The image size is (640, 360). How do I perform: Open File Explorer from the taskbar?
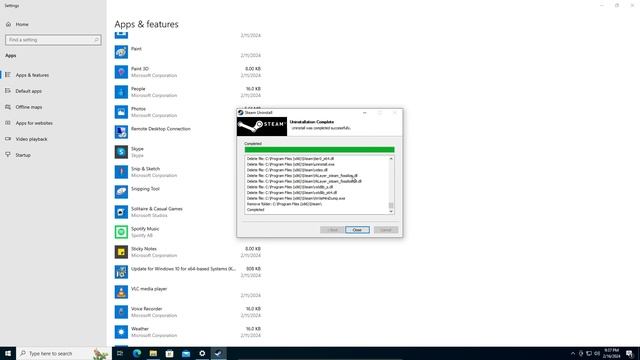point(153,353)
